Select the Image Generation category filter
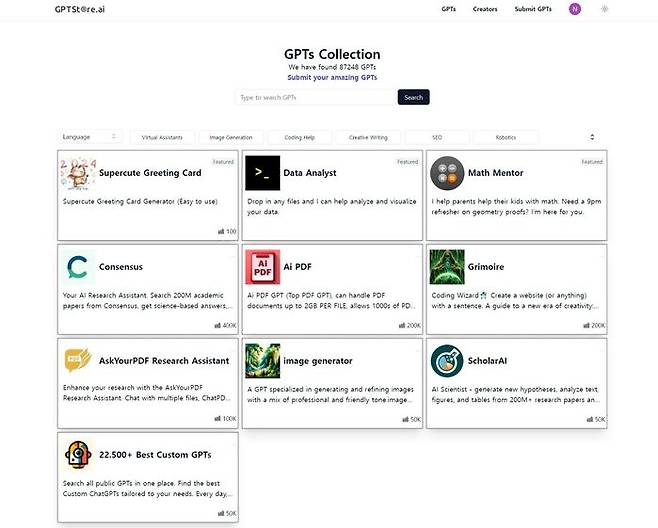The height and width of the screenshot is (528, 658). (231, 137)
